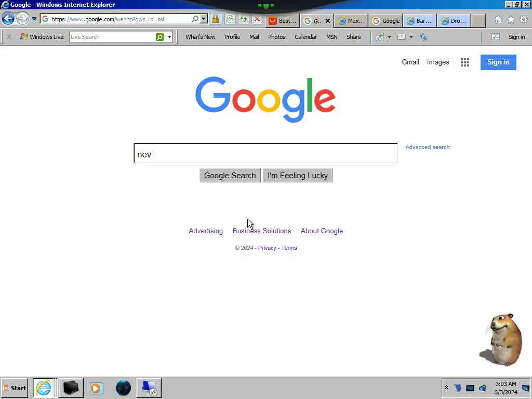The width and height of the screenshot is (532, 399).
Task: Click the compatibility view icon
Action: (230, 19)
